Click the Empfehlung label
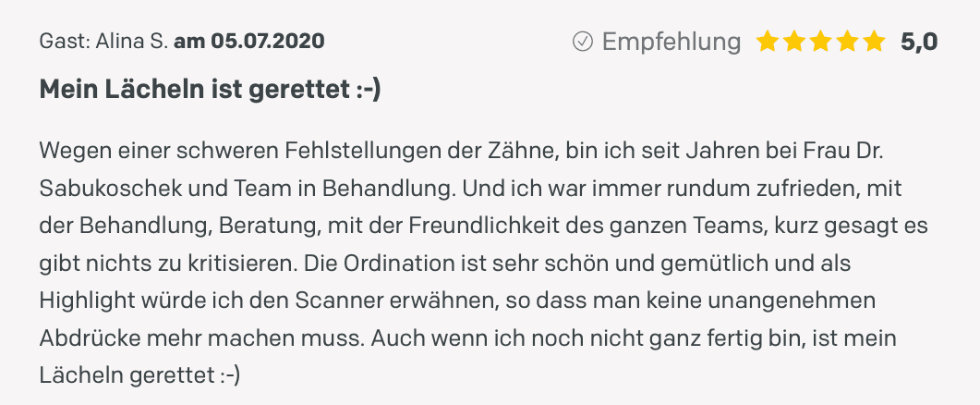The image size is (980, 405). point(671,42)
